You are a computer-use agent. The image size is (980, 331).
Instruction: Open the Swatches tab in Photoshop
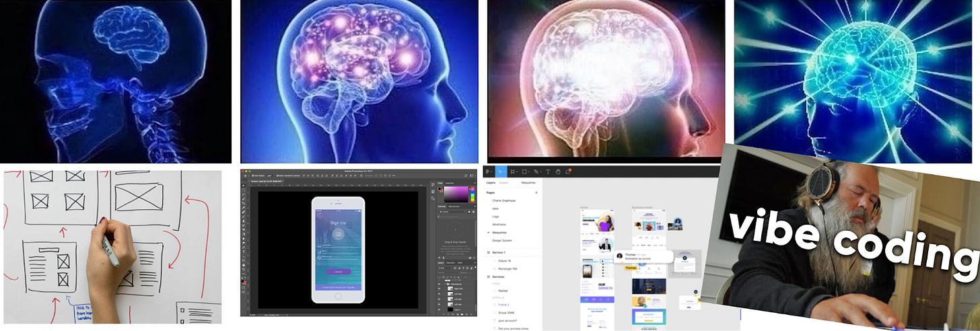(450, 183)
